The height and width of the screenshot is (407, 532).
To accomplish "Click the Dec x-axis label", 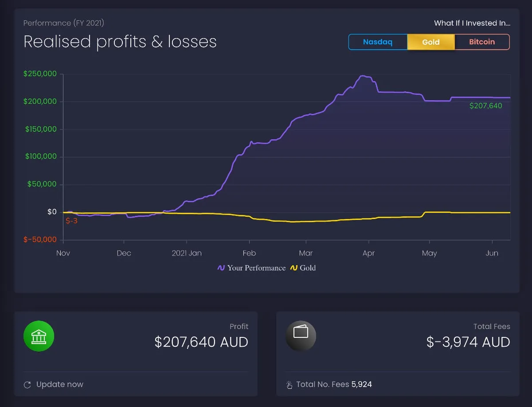I will (x=124, y=253).
